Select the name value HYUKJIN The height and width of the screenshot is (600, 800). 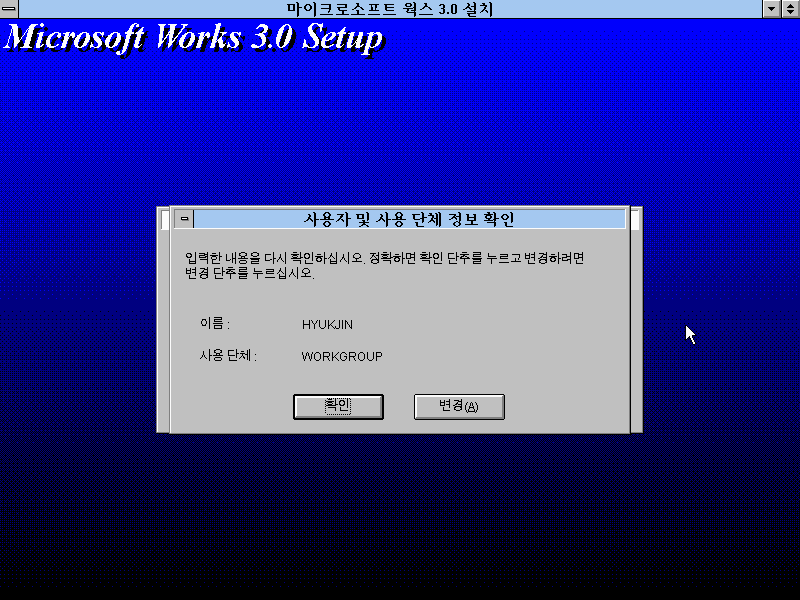[327, 324]
